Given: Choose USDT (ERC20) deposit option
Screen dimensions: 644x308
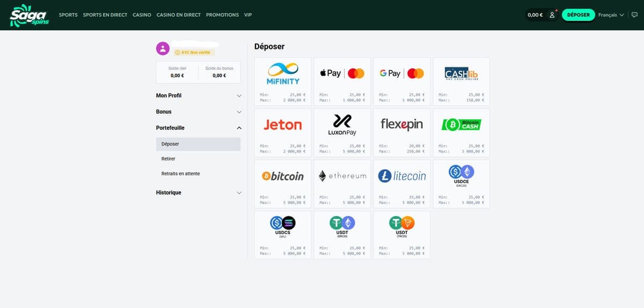Looking at the screenshot, I should point(342,235).
